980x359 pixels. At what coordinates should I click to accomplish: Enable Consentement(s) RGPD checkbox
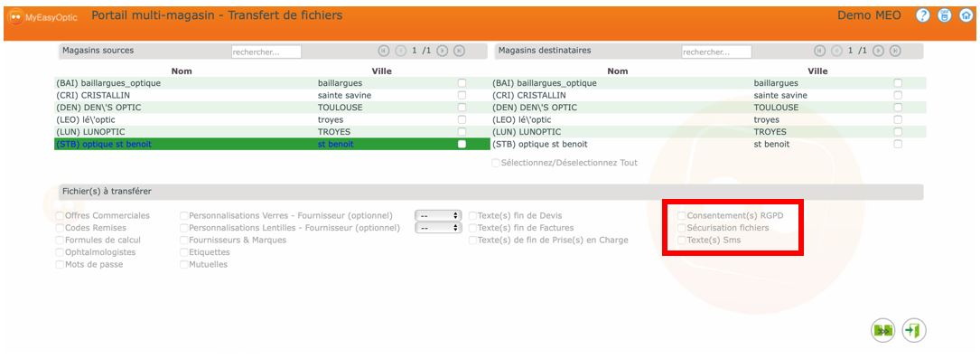682,216
